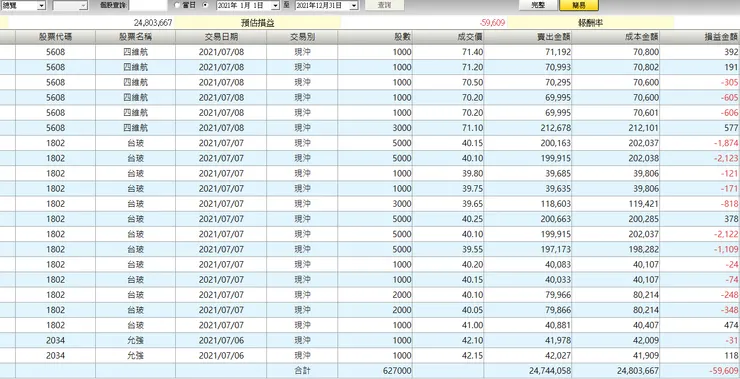Click the 損益金額 column header
The image size is (740, 379).
[x=700, y=37]
